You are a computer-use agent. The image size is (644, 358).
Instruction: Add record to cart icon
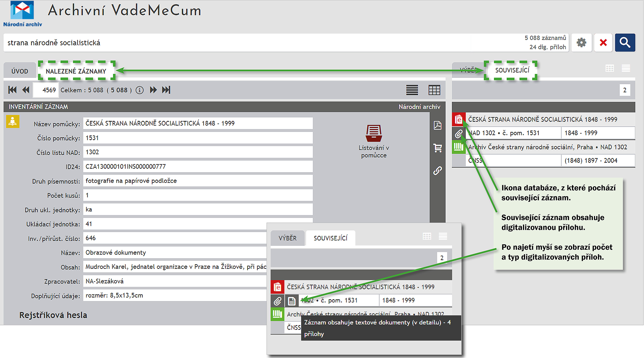coord(438,148)
